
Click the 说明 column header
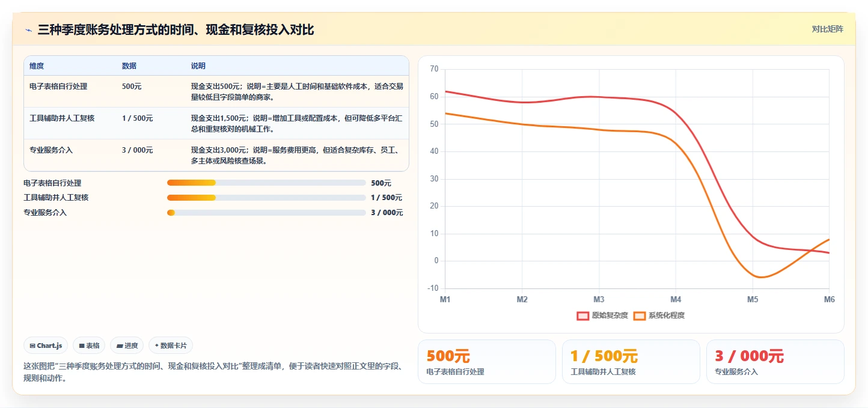[198, 65]
